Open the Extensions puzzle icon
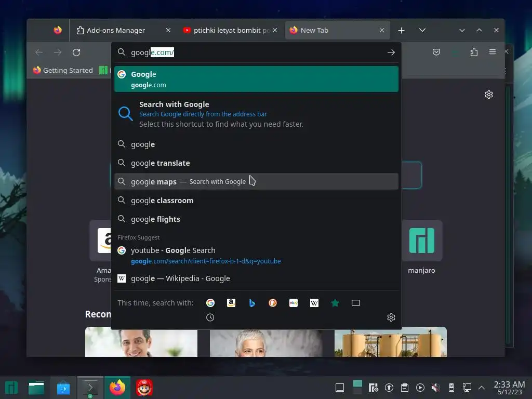 [474, 52]
